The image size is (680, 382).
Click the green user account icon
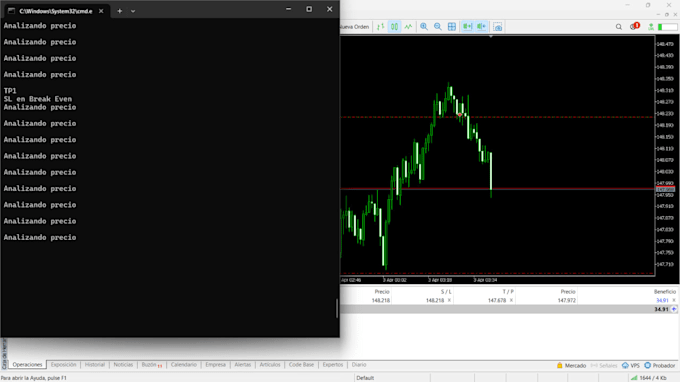[x=651, y=27]
